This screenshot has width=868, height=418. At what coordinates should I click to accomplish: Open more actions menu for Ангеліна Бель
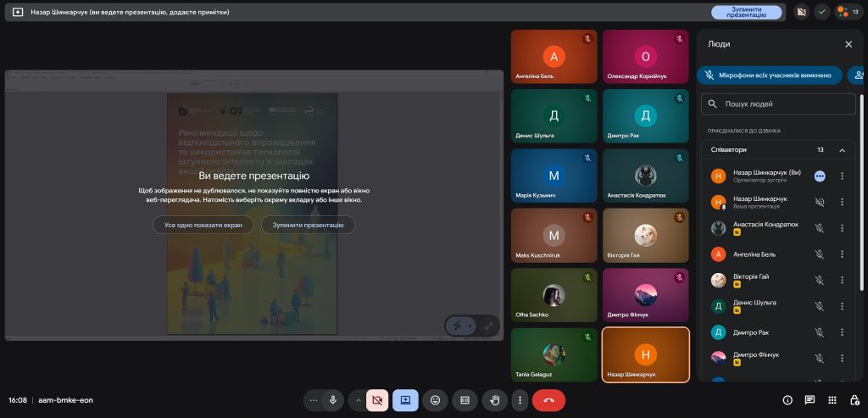point(842,254)
